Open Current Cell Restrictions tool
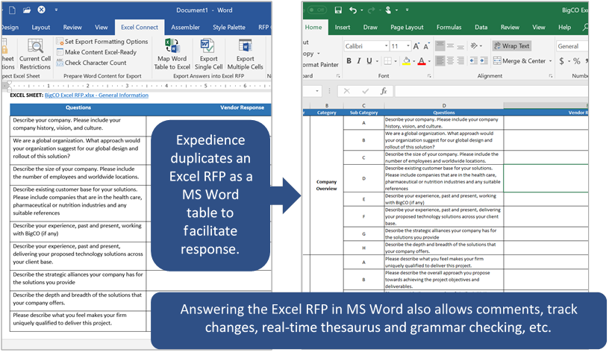 (x=34, y=52)
